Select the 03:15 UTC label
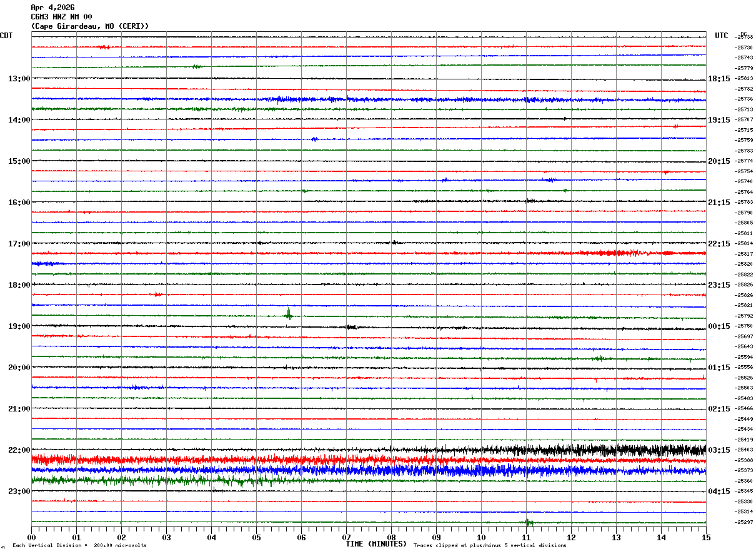The image size is (756, 554). click(719, 450)
